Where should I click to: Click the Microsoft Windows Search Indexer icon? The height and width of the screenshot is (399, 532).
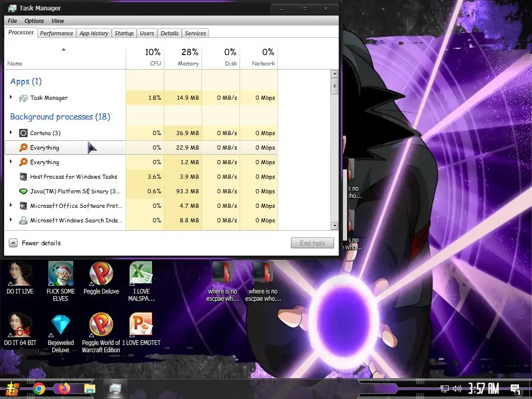click(x=23, y=220)
